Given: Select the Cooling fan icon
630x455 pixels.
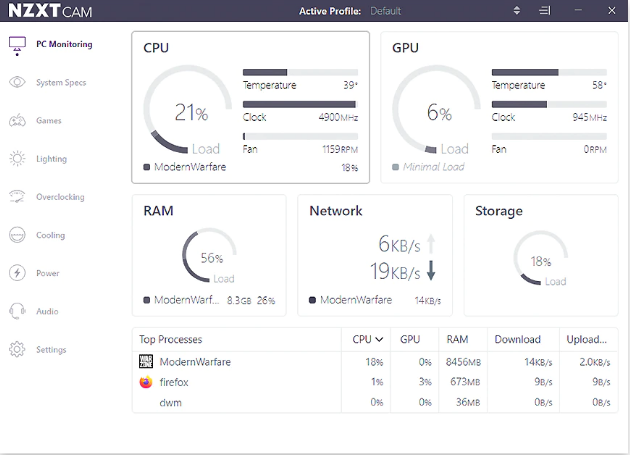Looking at the screenshot, I should (17, 235).
